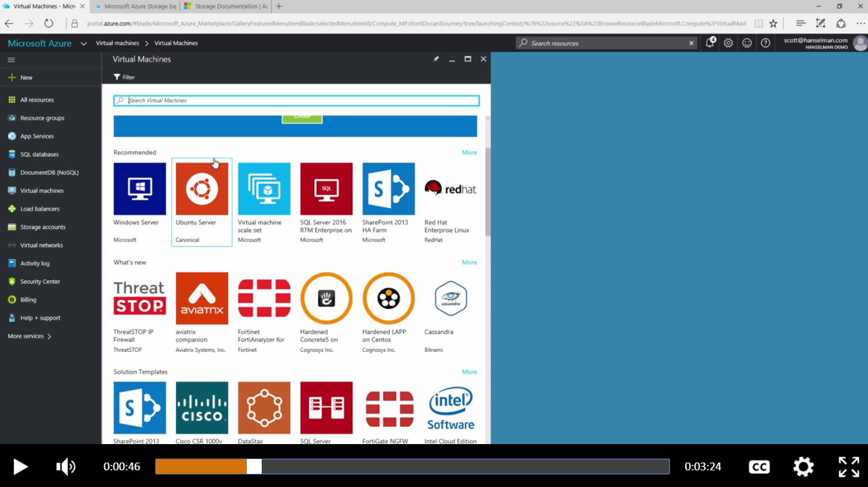Image resolution: width=868 pixels, height=487 pixels.
Task: Collapse the sidebar hamburger menu
Action: click(11, 60)
